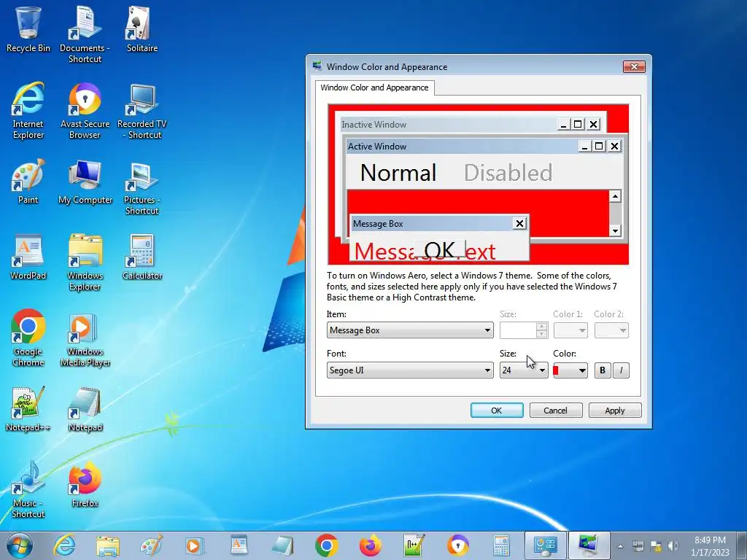Expand the Font dropdown showing Segoe UI

click(410, 370)
